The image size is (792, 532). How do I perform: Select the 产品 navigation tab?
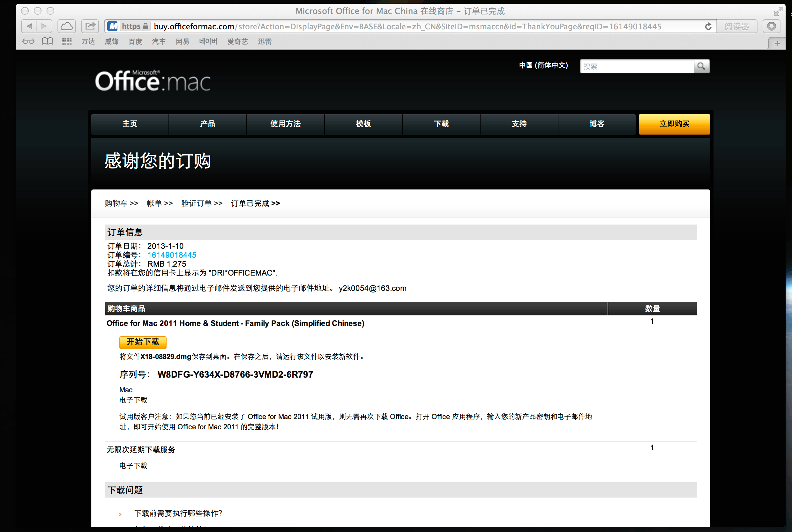[208, 124]
